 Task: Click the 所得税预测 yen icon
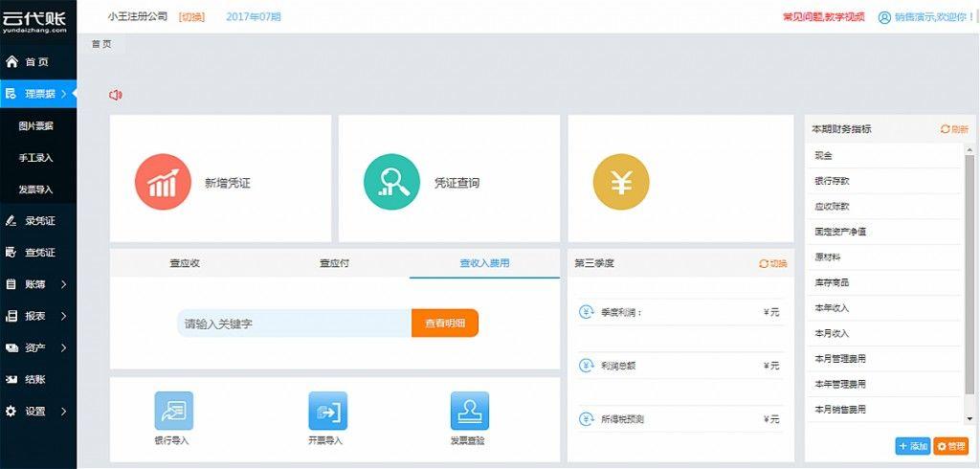587,418
